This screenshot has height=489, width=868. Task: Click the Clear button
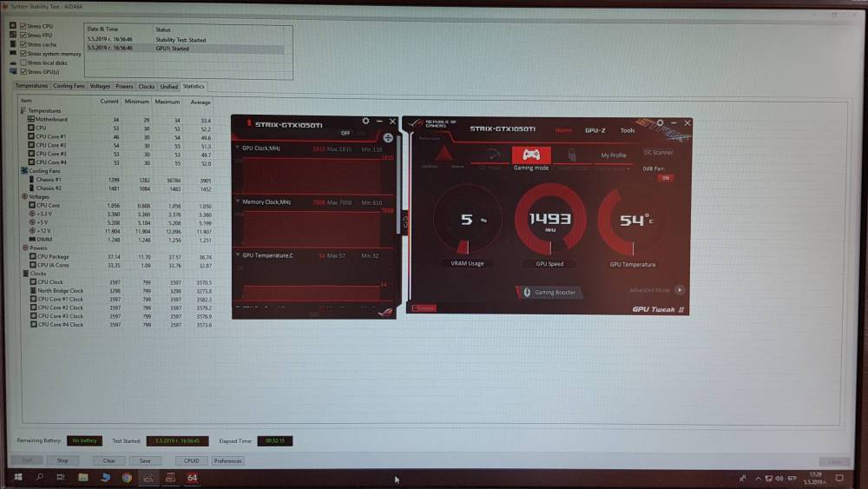click(109, 460)
